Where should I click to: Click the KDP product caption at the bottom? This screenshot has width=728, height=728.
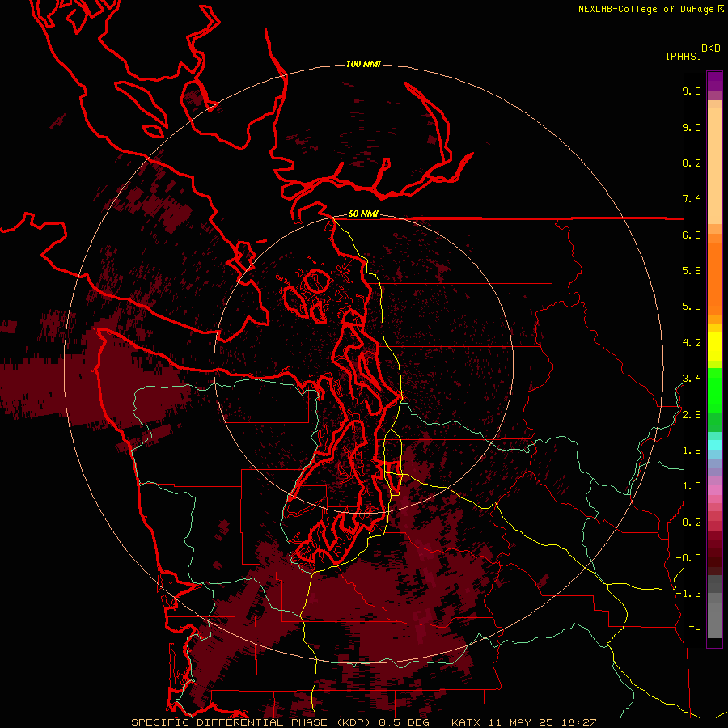pos(363,722)
